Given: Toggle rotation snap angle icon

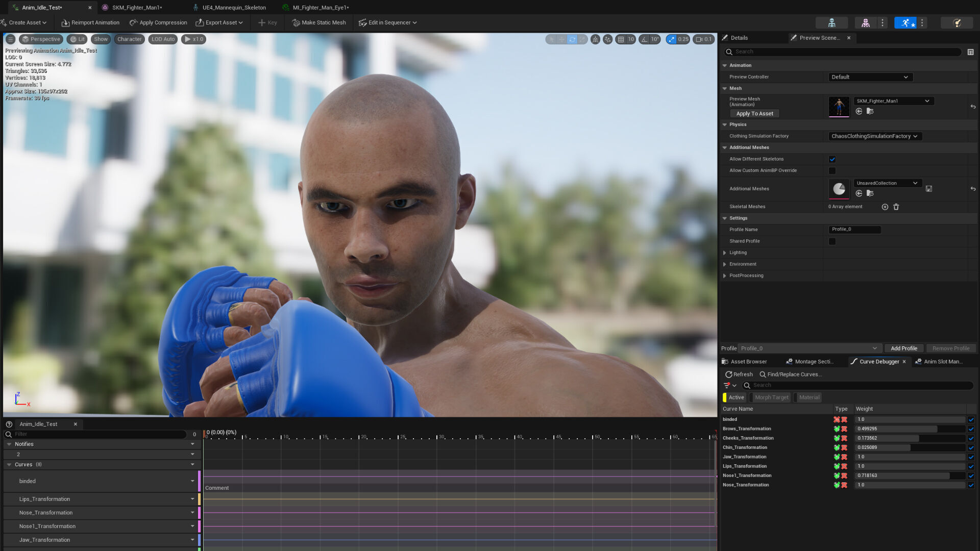Looking at the screenshot, I should point(645,39).
